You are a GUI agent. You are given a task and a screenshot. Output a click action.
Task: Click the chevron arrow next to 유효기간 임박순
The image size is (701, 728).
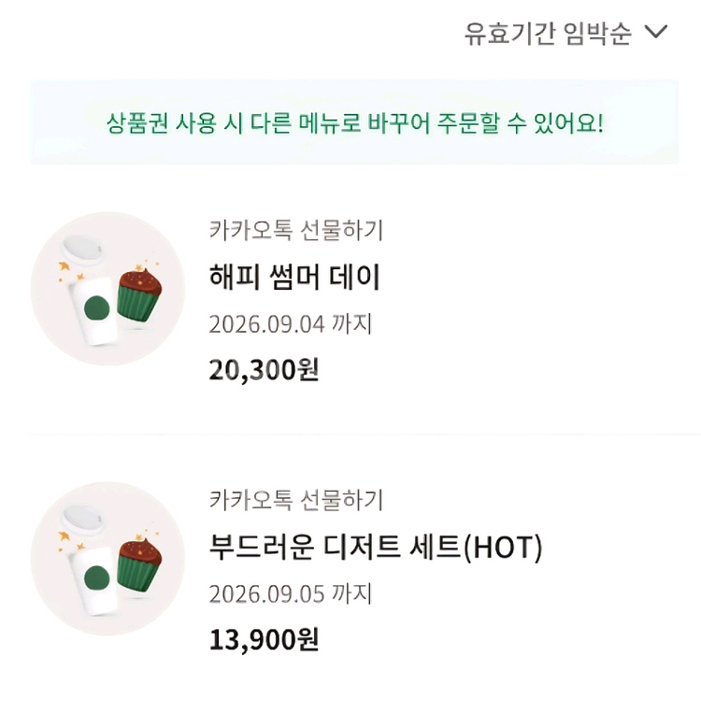point(656,33)
